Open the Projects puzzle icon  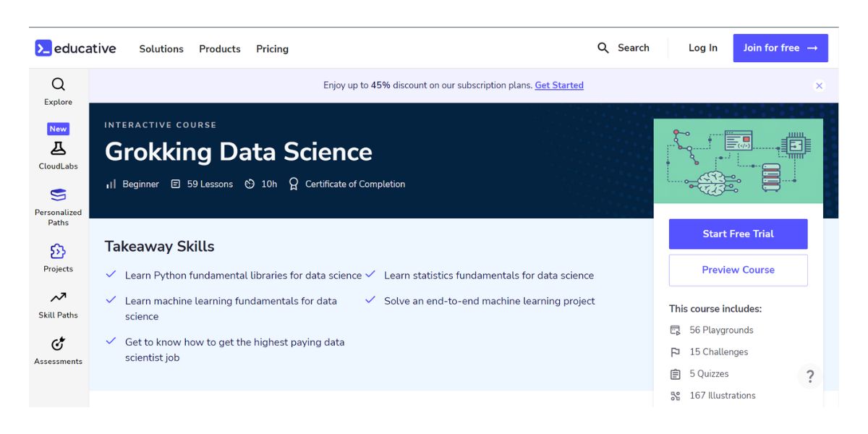pyautogui.click(x=58, y=251)
